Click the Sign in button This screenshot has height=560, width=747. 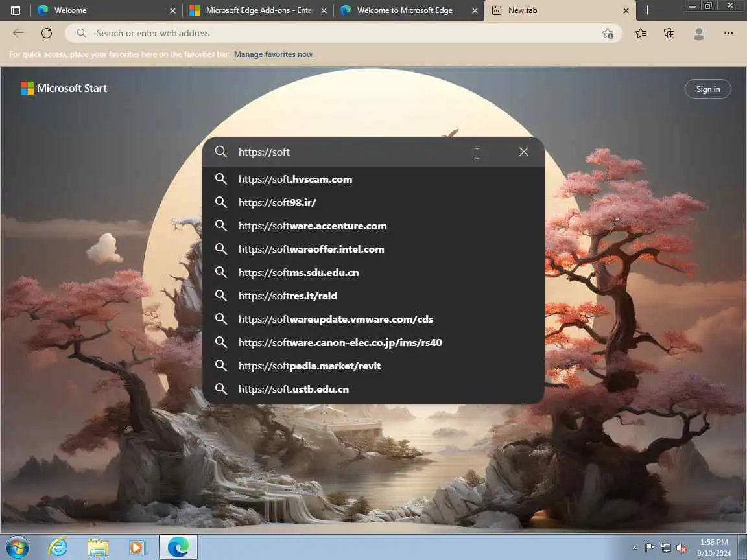point(708,89)
